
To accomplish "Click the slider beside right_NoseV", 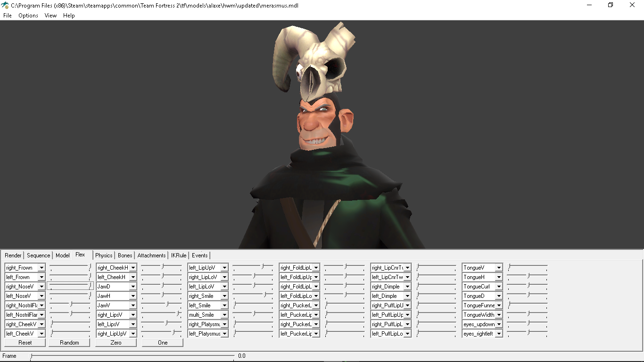I will point(70,286).
